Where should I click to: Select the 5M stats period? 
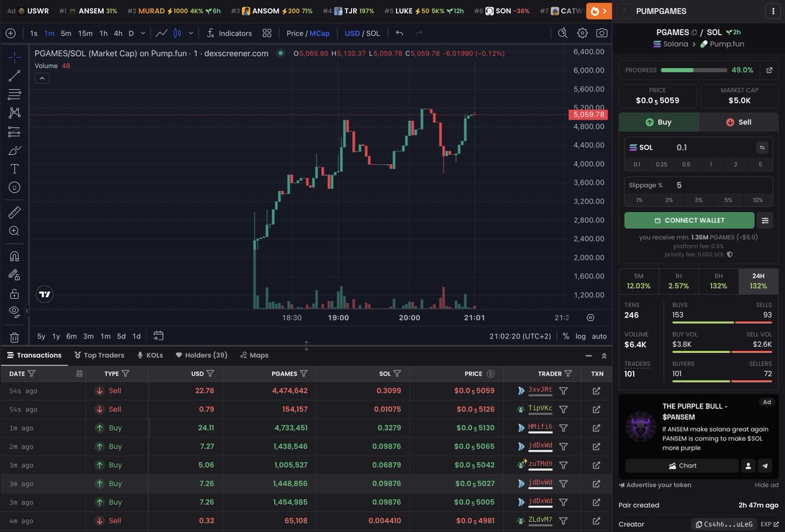point(638,281)
